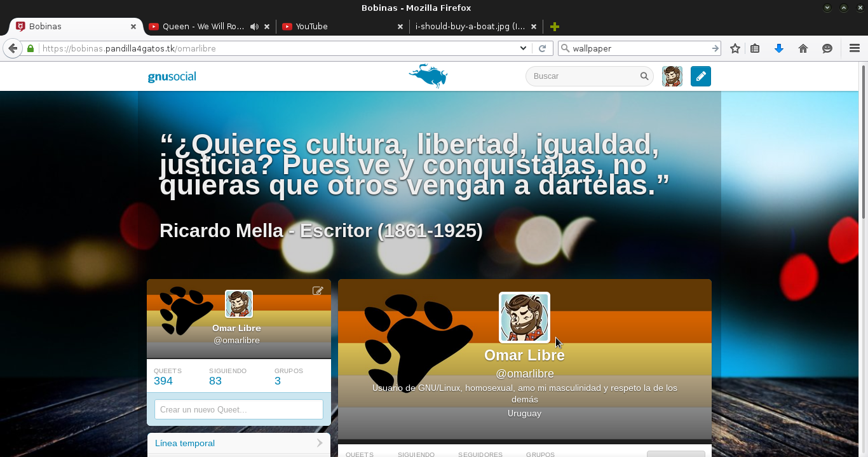Click the gnusocial logo

click(x=172, y=77)
